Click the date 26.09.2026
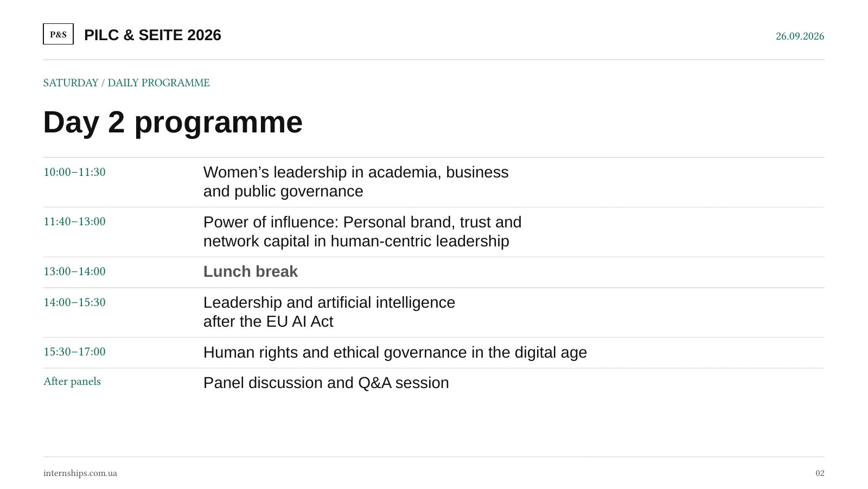This screenshot has width=868, height=489. tap(800, 36)
